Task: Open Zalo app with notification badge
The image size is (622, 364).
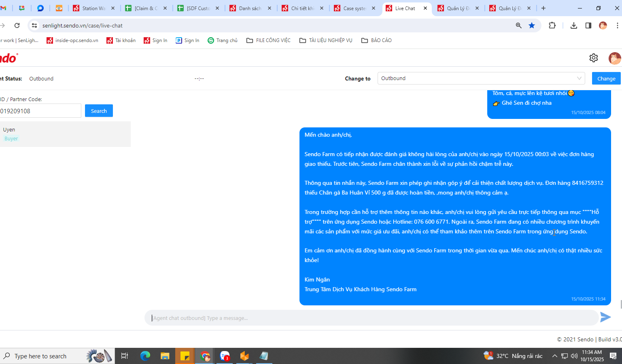Action: click(x=225, y=356)
